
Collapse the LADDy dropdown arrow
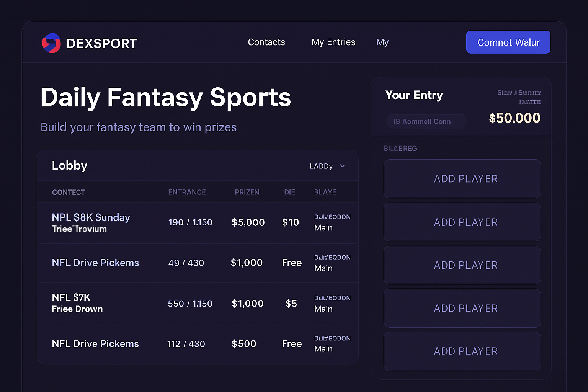coord(342,166)
